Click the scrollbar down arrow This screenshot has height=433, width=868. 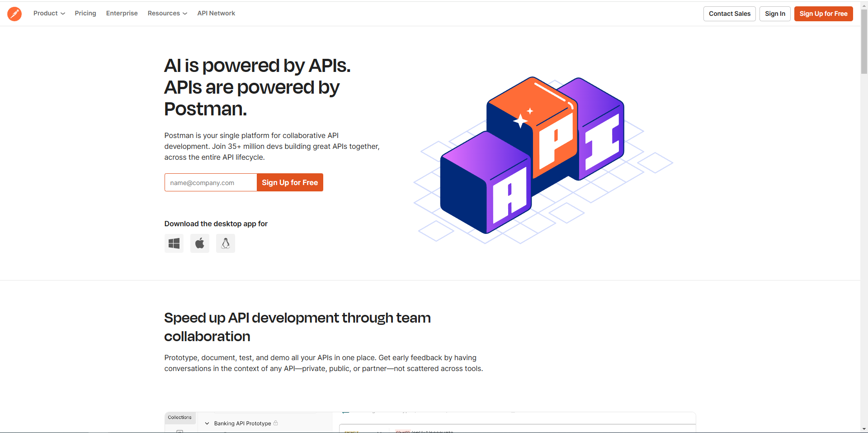864,429
